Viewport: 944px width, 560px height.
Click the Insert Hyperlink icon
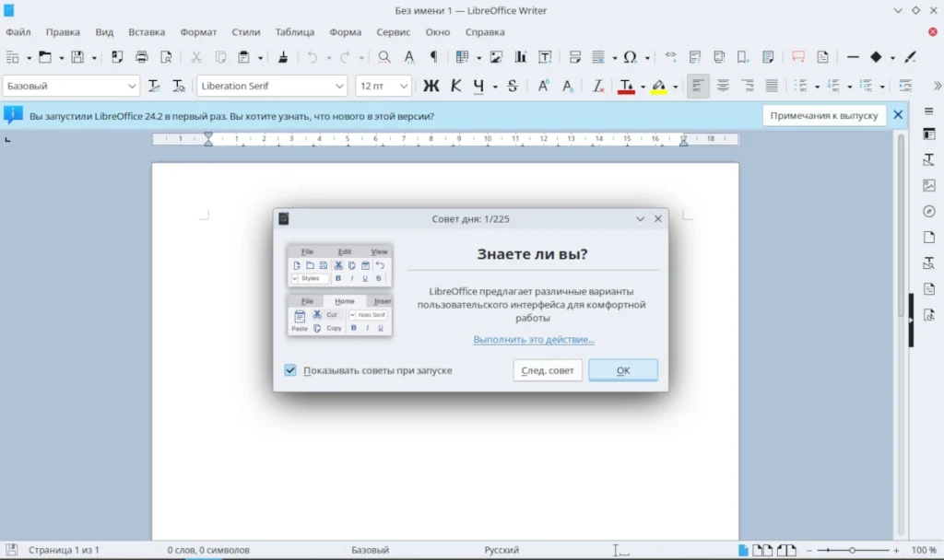click(x=670, y=57)
